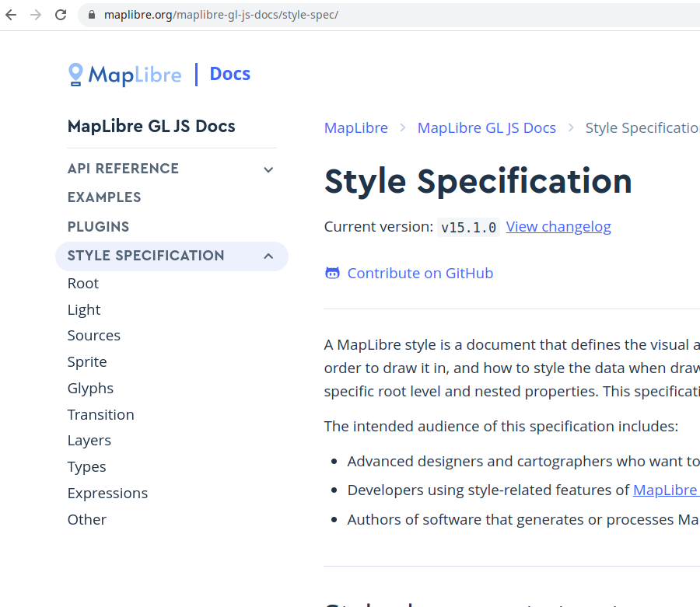
Task: Click the MapLibre GL JS Docs sidebar title
Action: point(152,127)
